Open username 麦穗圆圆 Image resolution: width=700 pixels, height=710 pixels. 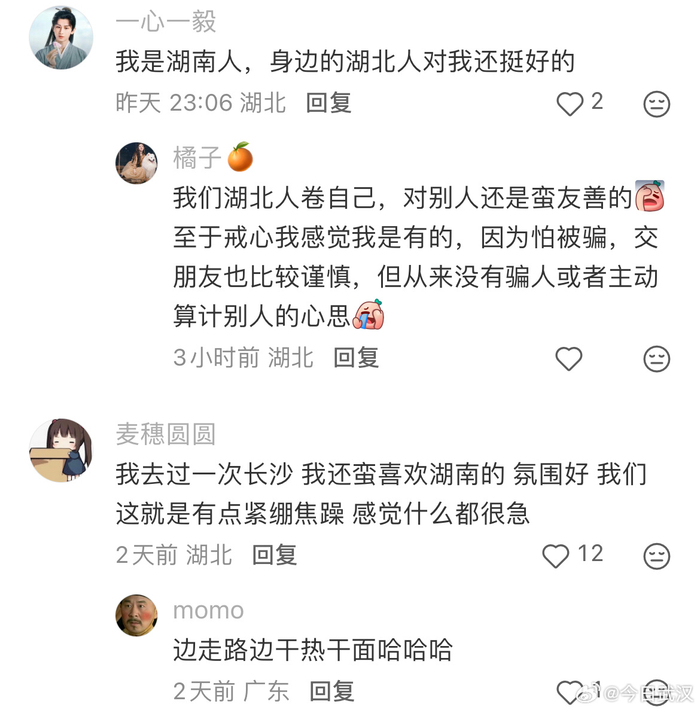tap(165, 434)
